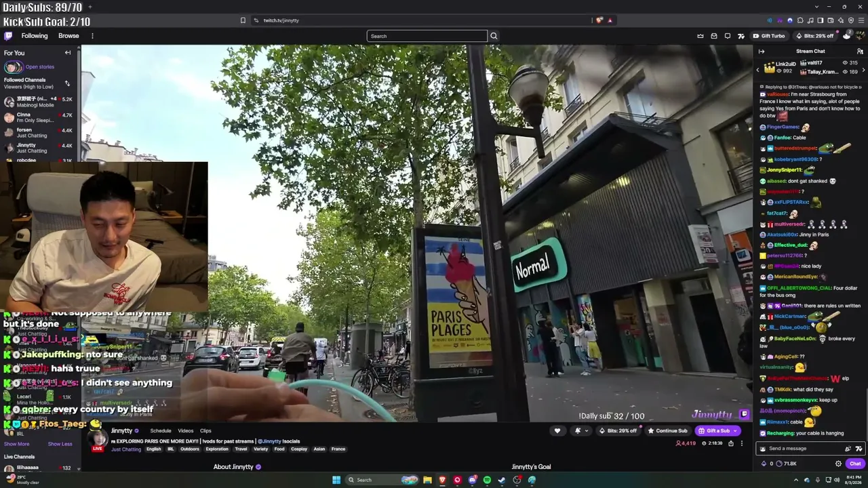Open the Windows taskbar search box
This screenshot has width=868, height=488.
coord(382,480)
